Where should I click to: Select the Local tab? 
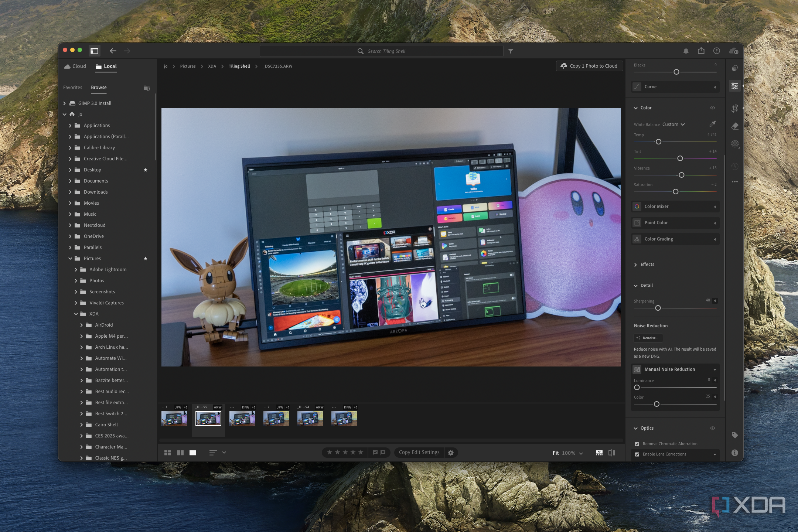coord(106,66)
